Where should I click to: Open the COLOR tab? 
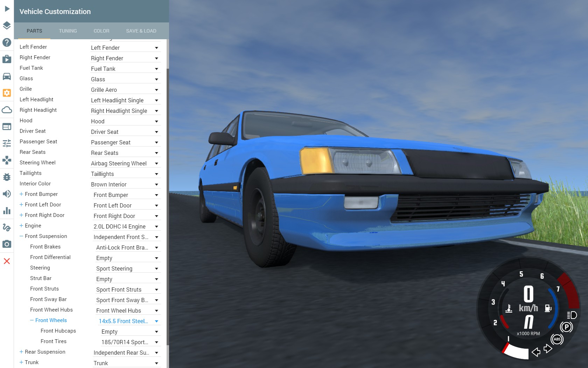pos(101,31)
